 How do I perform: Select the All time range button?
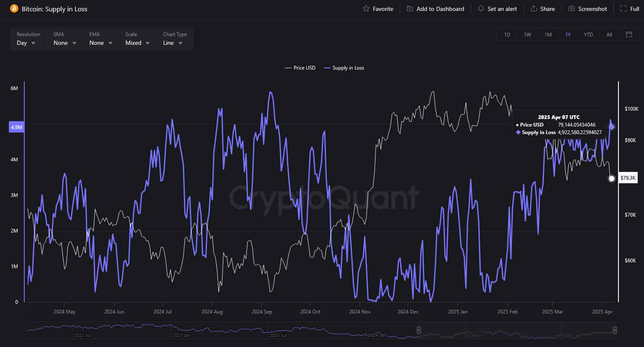point(609,34)
